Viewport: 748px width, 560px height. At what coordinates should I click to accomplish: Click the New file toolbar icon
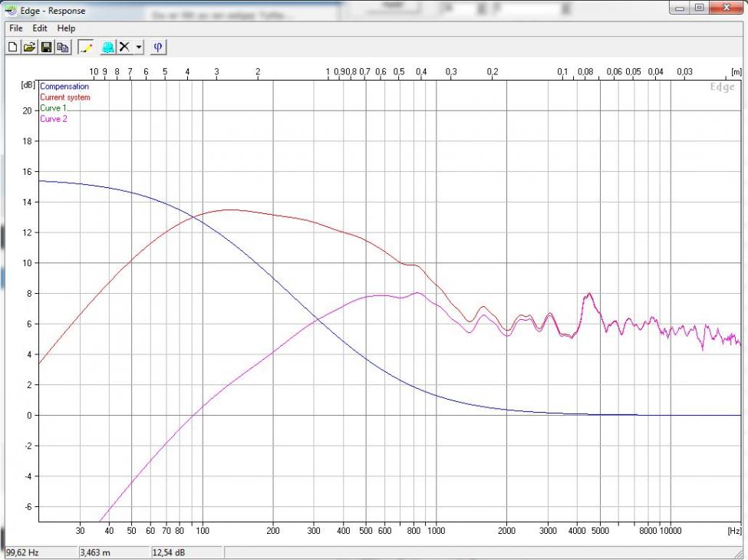[12, 48]
